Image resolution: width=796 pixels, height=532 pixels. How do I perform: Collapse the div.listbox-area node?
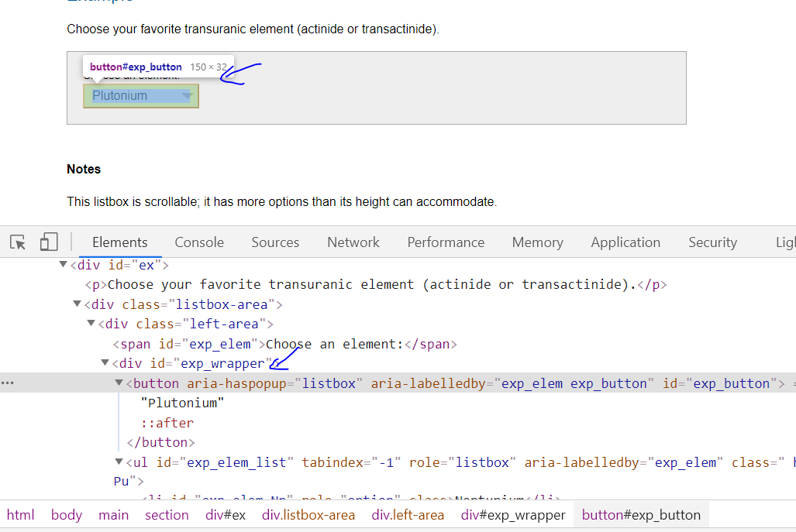coord(77,304)
